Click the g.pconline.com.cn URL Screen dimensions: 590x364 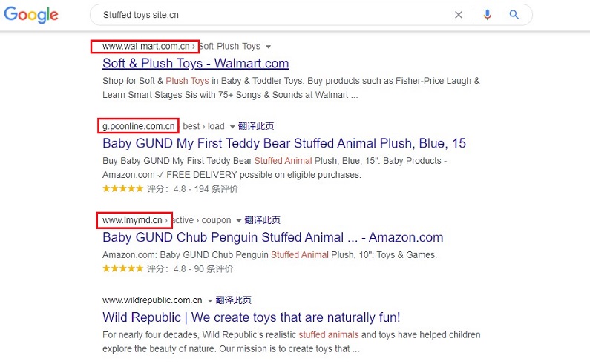(x=139, y=126)
